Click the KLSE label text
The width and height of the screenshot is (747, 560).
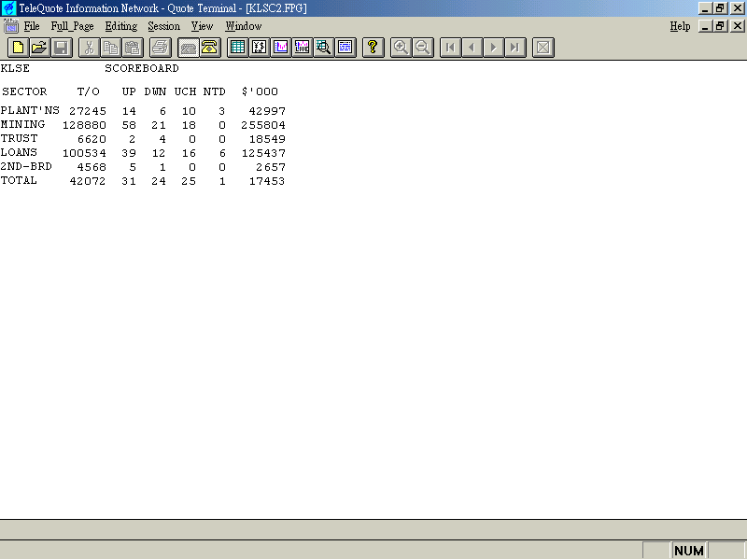[x=15, y=68]
